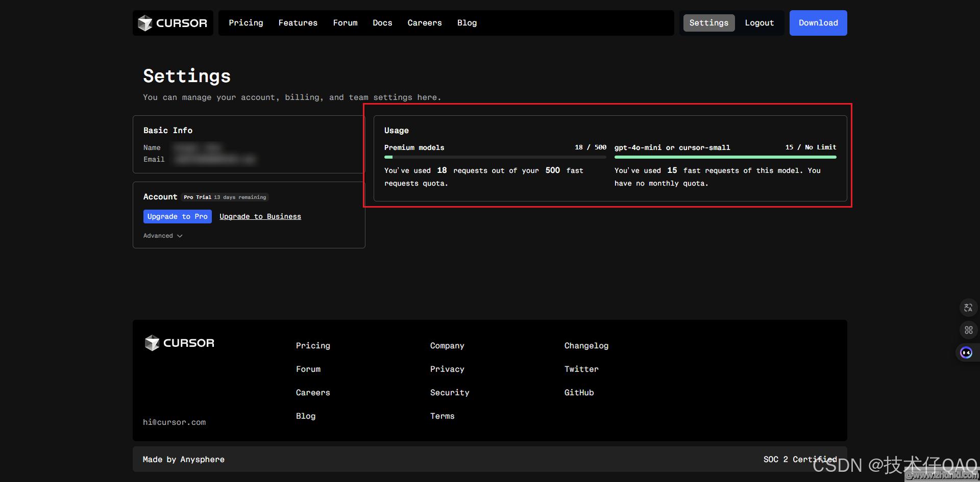This screenshot has width=980, height=482.
Task: Open the Changelog footer link
Action: tap(586, 346)
